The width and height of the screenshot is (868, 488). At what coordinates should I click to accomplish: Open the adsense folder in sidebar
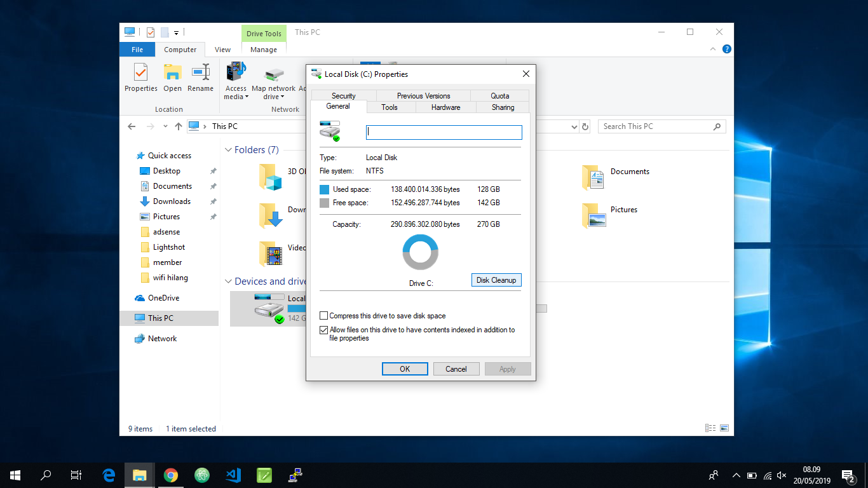pyautogui.click(x=166, y=232)
